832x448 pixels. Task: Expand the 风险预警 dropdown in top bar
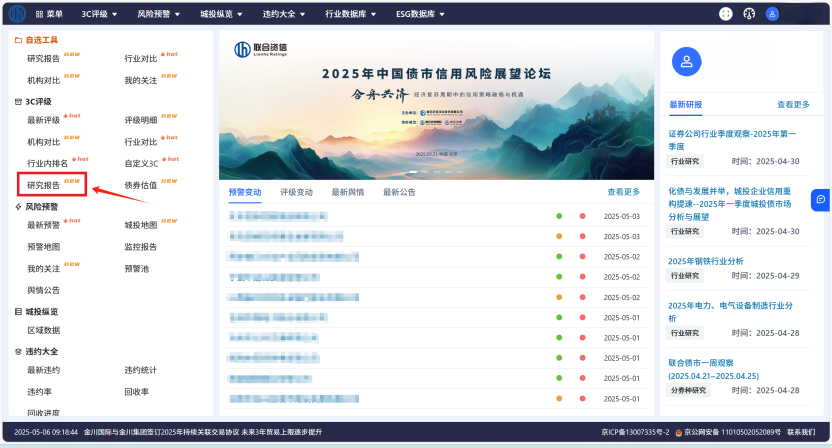click(159, 14)
